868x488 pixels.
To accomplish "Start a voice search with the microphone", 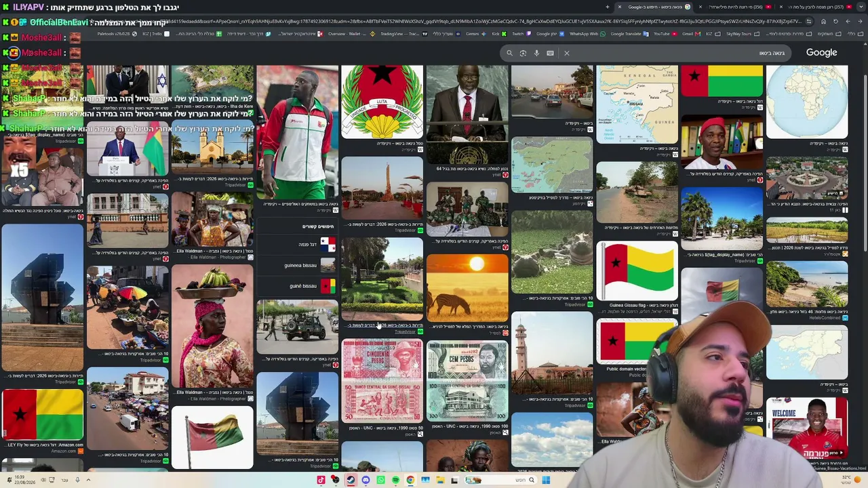I will coord(536,53).
